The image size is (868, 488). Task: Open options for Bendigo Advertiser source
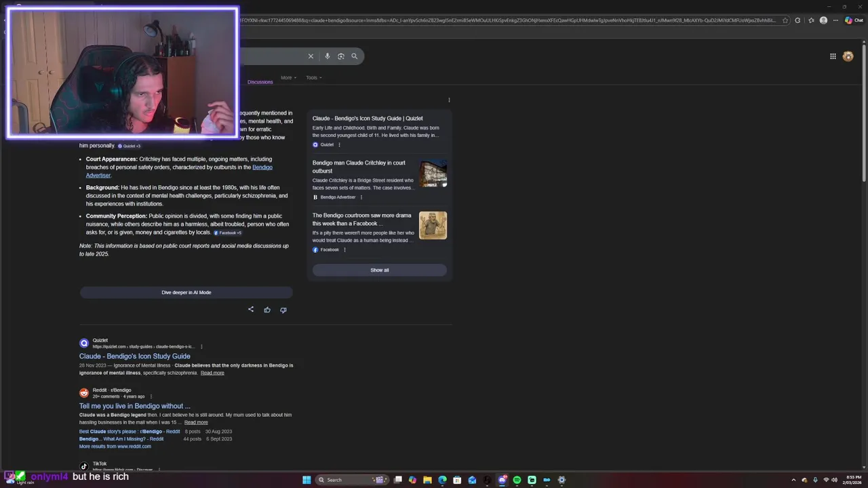pyautogui.click(x=361, y=197)
